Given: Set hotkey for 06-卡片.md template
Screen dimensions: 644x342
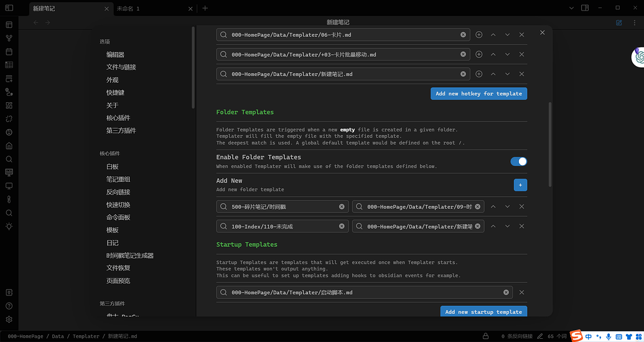Looking at the screenshot, I should 479,34.
